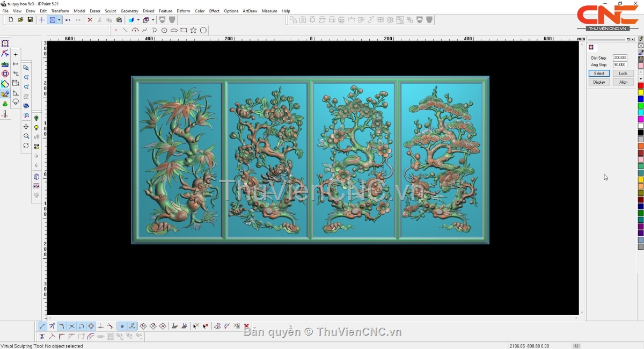Open the Sculpt menu
The height and width of the screenshot is (349, 644).
click(x=111, y=11)
